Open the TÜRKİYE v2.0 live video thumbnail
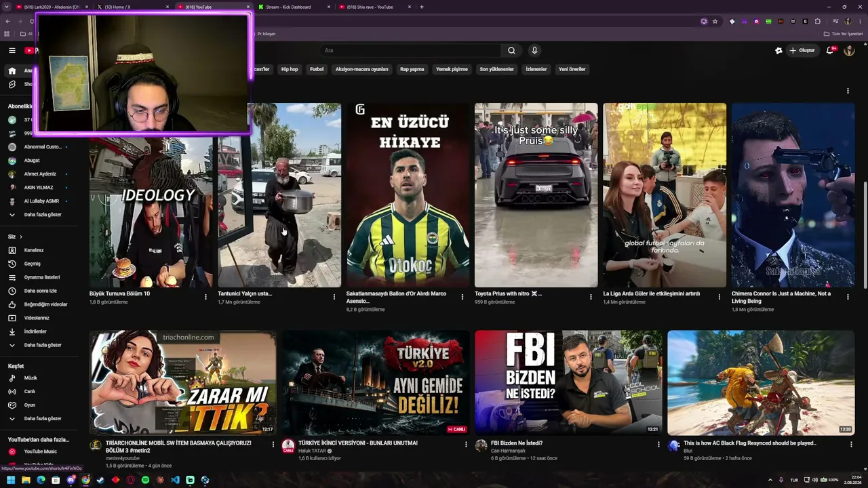This screenshot has width=868, height=488. pos(376,382)
